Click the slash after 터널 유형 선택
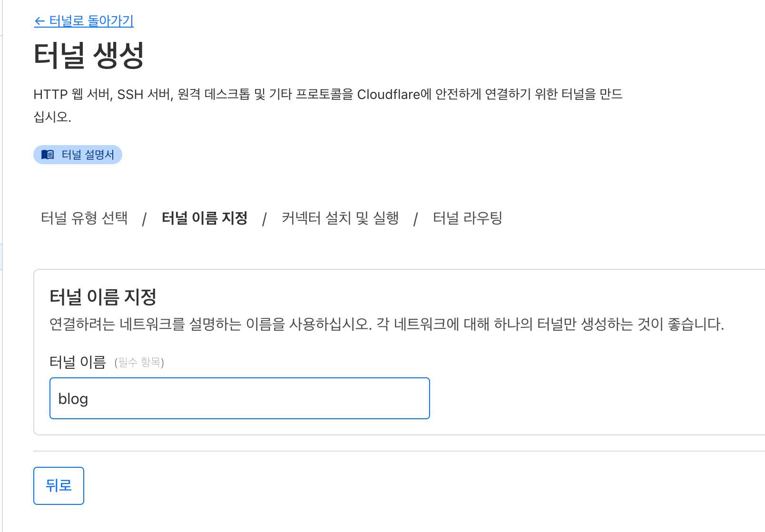 (144, 219)
